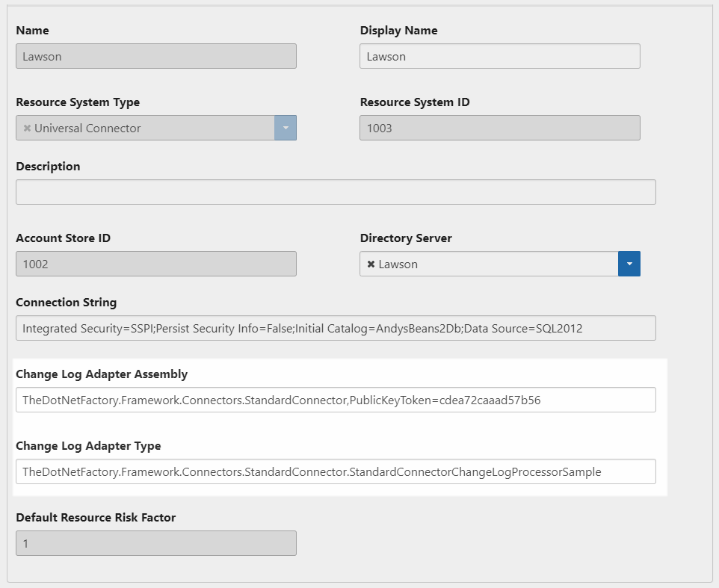The height and width of the screenshot is (588, 719).
Task: Expand the Resource System Type dropdown arrow
Action: (x=285, y=128)
